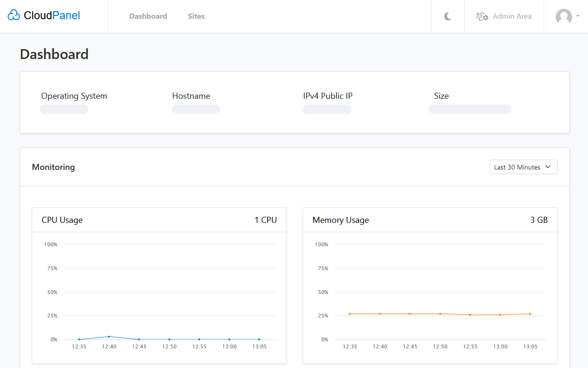Screen dimensions: 588x368
Task: Click the Admin Area text link
Action: coord(512,16)
